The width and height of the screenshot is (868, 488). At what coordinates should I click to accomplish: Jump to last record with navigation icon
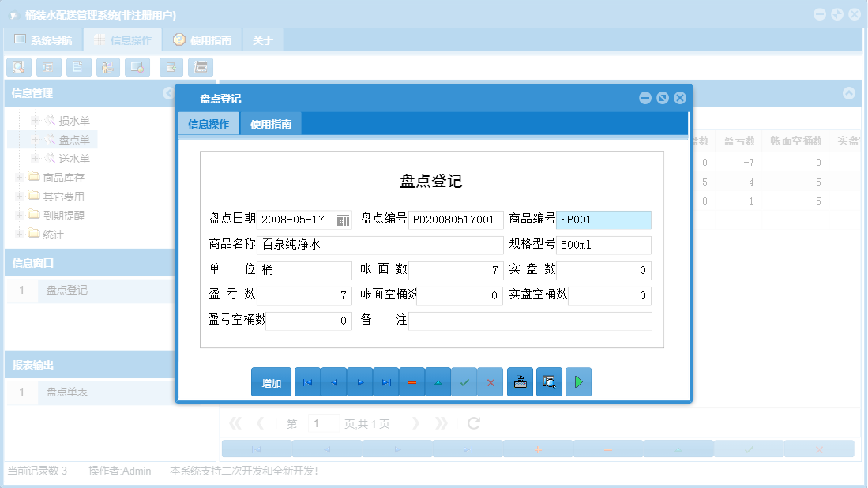(385, 381)
